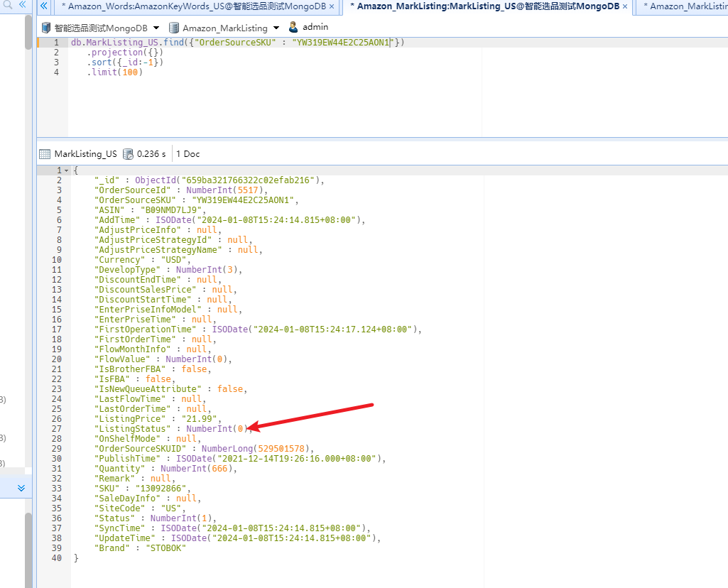Click the "IsFBA" : false line

pyautogui.click(x=135, y=379)
